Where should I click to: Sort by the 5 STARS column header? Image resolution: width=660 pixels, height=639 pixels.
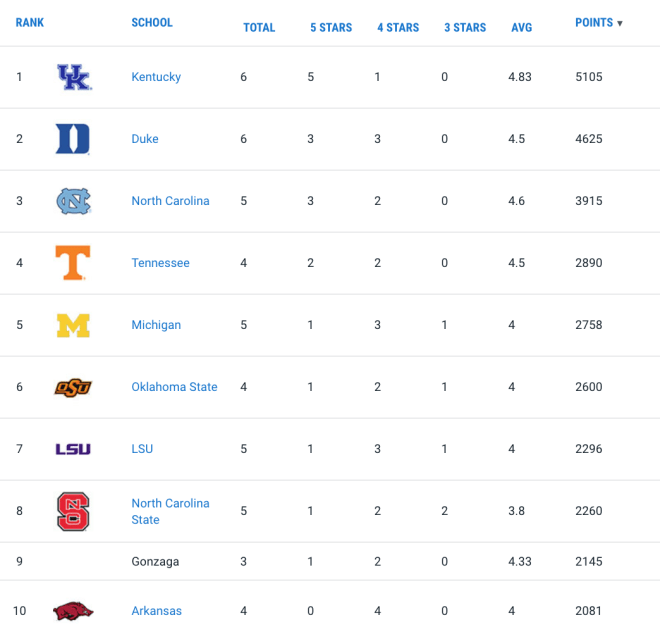(331, 27)
